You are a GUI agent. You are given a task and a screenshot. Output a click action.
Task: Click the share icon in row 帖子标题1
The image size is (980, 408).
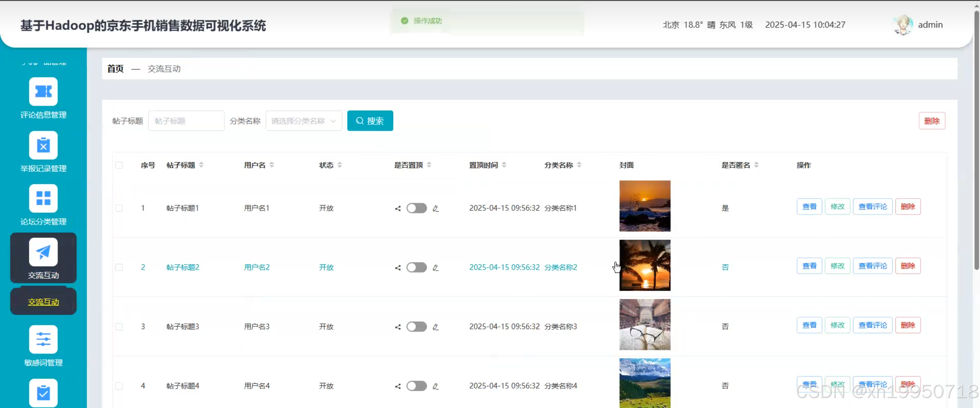(x=398, y=208)
